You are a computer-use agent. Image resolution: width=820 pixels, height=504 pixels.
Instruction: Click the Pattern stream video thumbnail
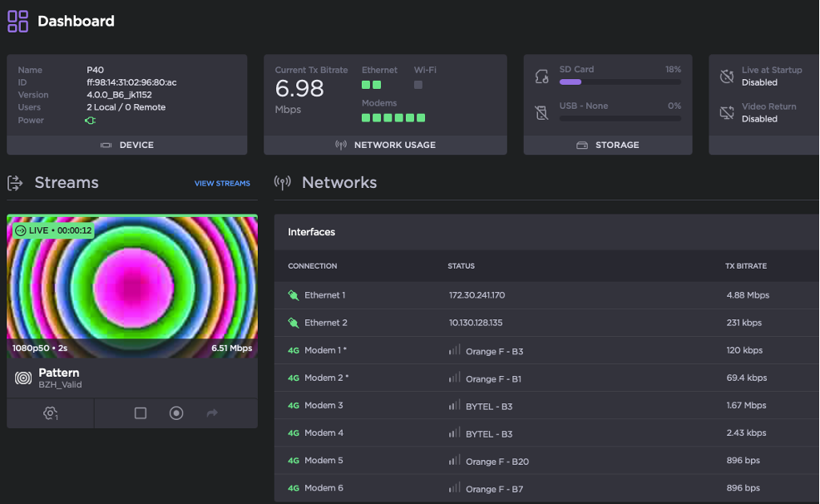coord(132,283)
